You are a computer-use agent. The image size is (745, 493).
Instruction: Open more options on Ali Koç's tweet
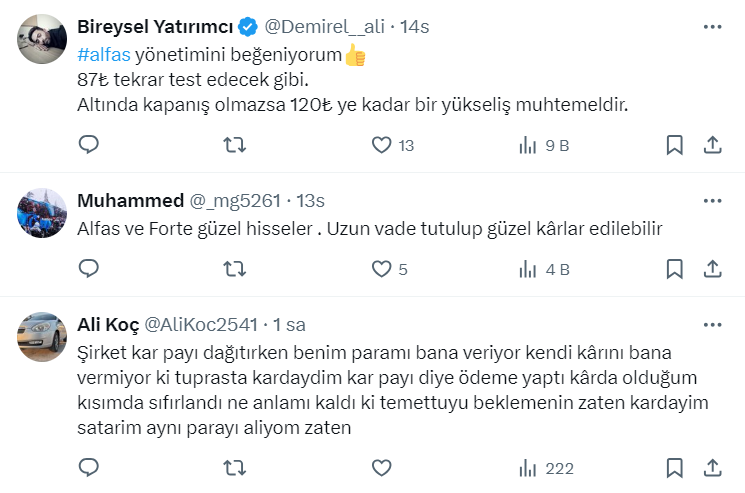pyautogui.click(x=712, y=325)
